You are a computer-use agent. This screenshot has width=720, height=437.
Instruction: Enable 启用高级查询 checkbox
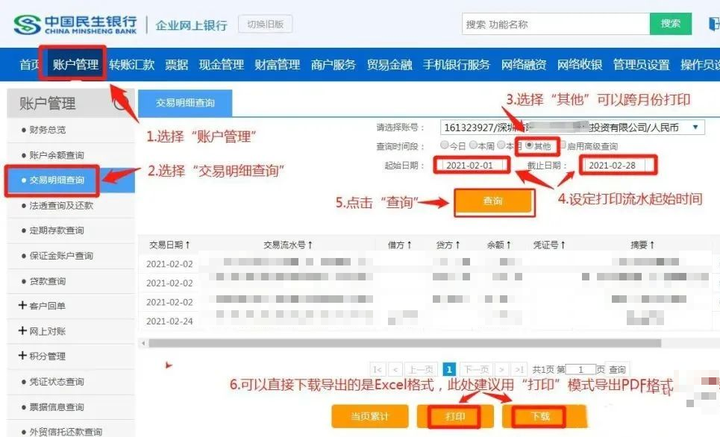click(563, 145)
